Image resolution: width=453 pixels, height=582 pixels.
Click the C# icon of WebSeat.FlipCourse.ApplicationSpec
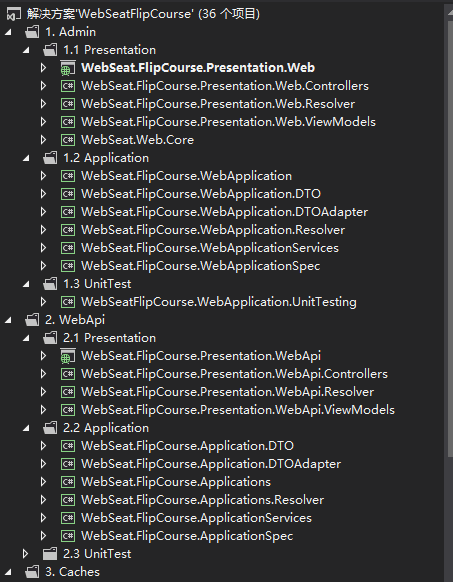68,536
